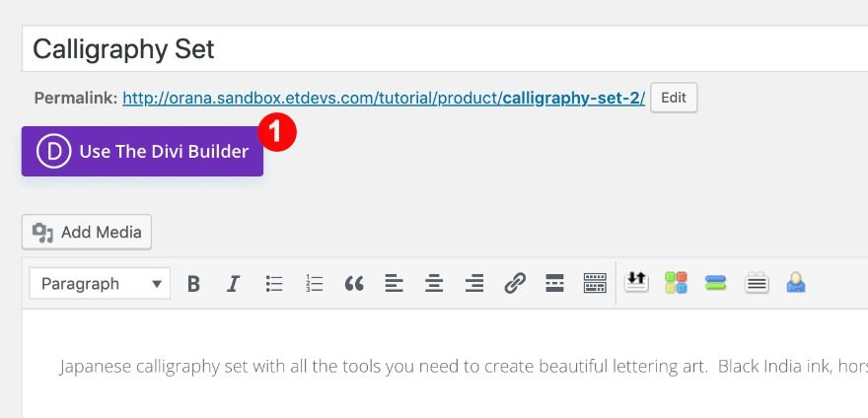Screen dimensions: 868x418
Task: Click the Use The Divi Builder button
Action: (x=142, y=152)
